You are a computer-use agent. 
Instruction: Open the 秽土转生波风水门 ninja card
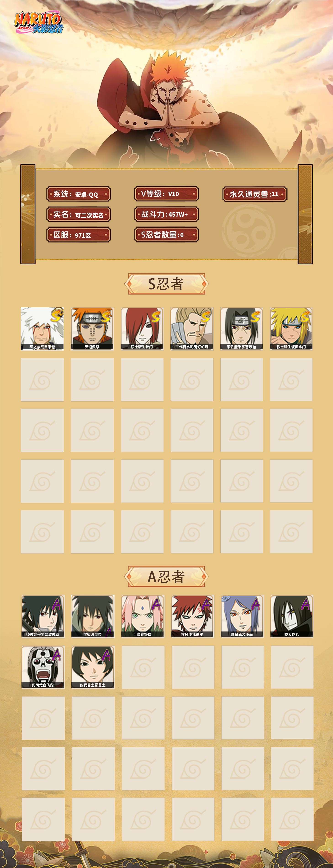point(291,329)
